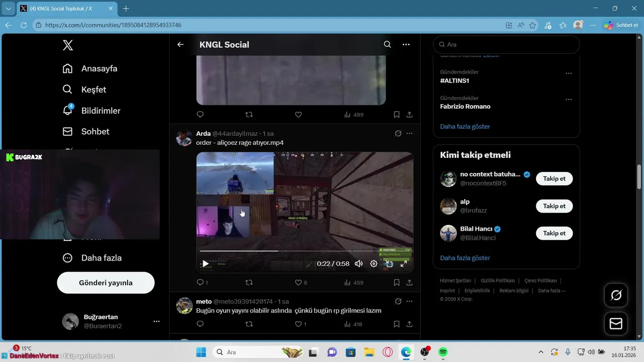
Task: Switch video to fullscreen
Action: pyautogui.click(x=404, y=263)
